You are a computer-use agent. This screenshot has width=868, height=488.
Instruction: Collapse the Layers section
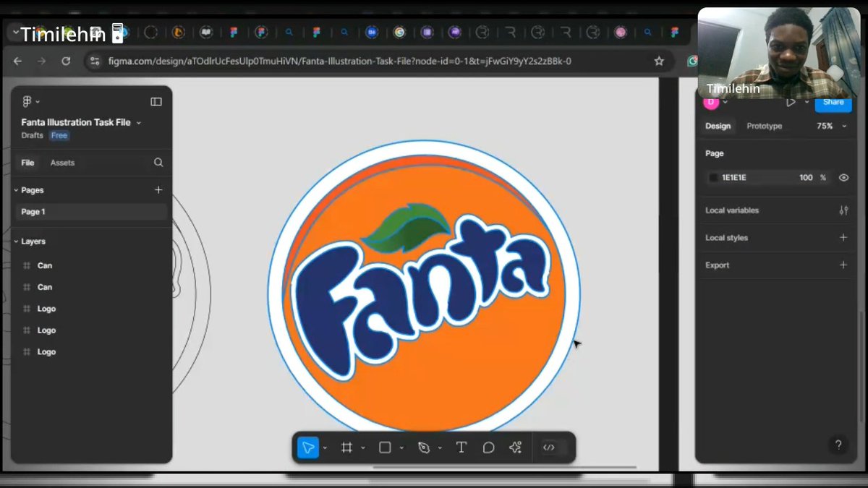(x=16, y=241)
